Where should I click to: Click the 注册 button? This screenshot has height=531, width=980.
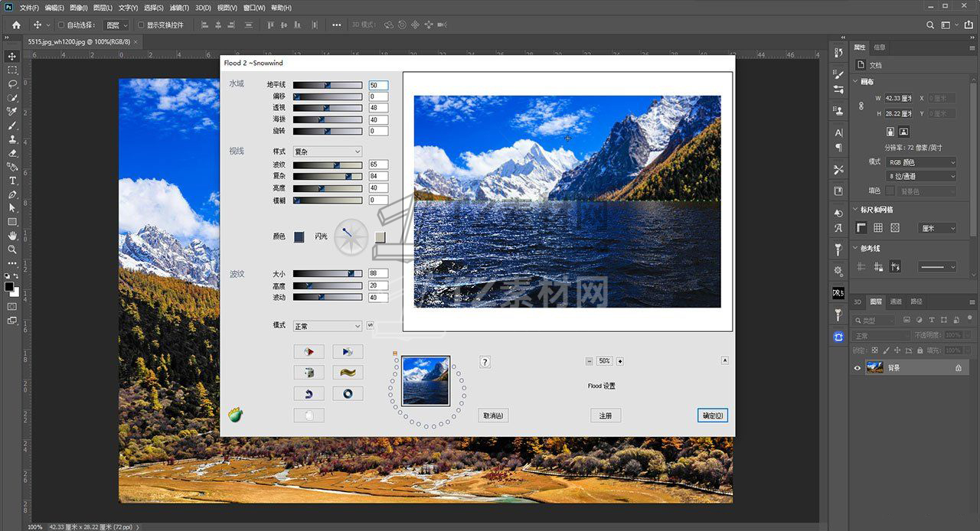click(606, 415)
